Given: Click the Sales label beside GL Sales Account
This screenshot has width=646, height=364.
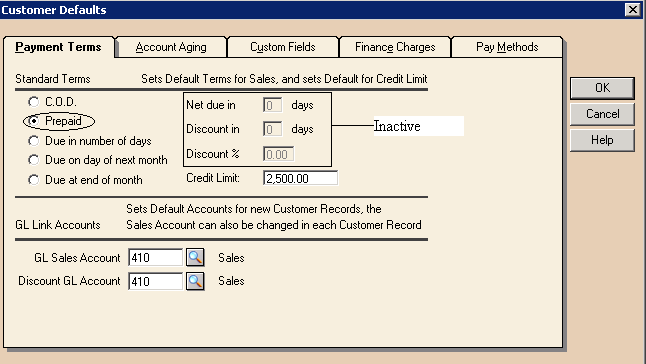Looking at the screenshot, I should 231,258.
